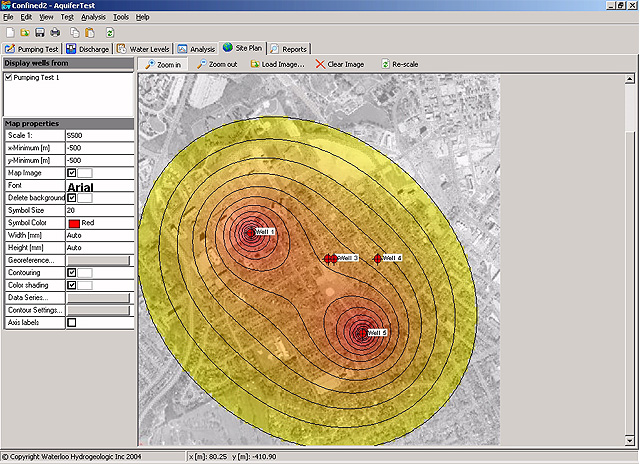Uncheck the Pumping Test 1 checkbox
This screenshot has height=464, width=640.
tap(9, 77)
